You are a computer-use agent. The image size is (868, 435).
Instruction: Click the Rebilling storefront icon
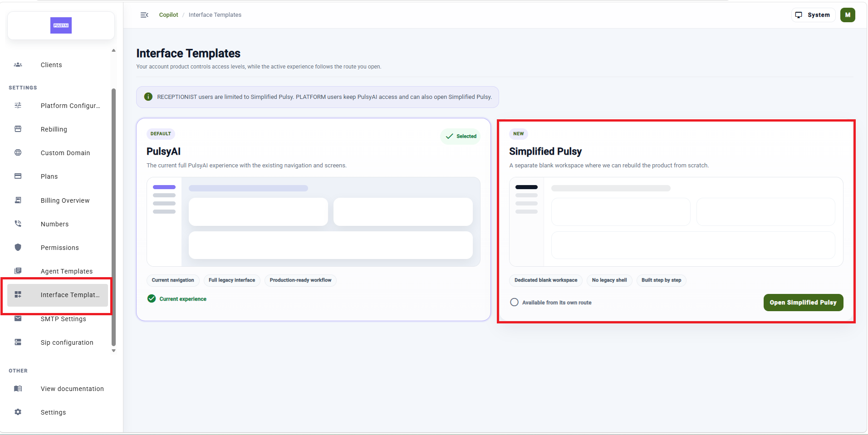coord(18,129)
